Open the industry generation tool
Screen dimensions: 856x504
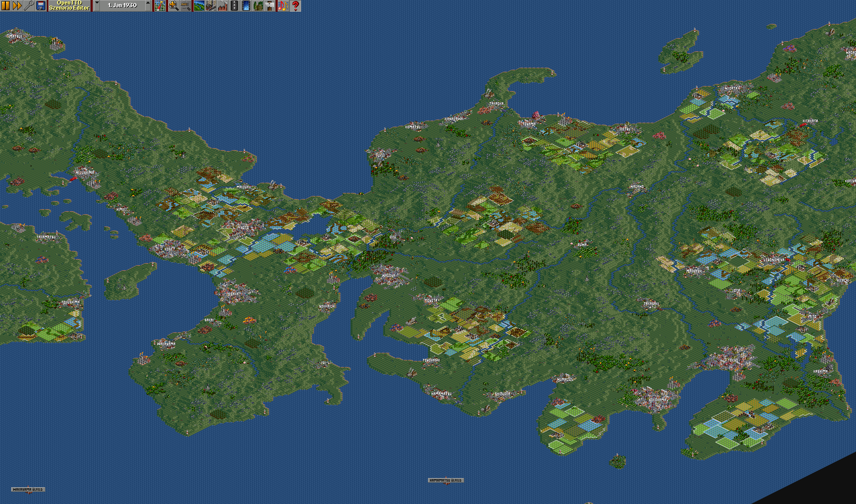pos(222,6)
